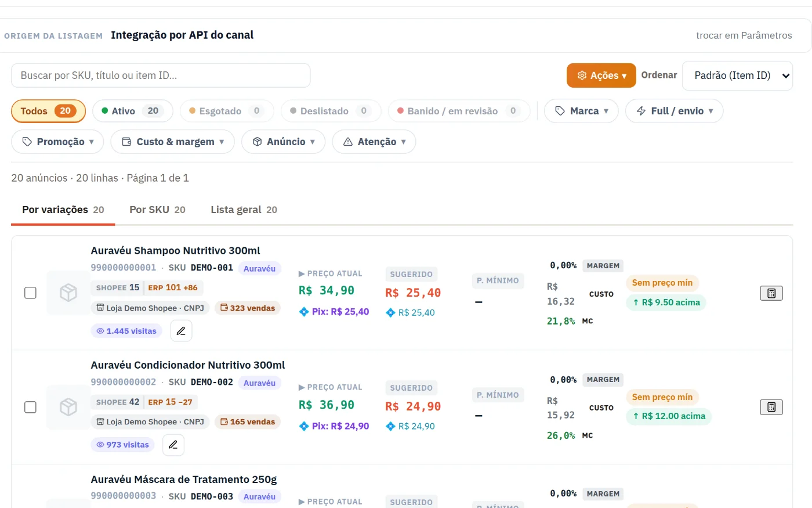Click the wallet icon in Custo & margem filter

(126, 142)
